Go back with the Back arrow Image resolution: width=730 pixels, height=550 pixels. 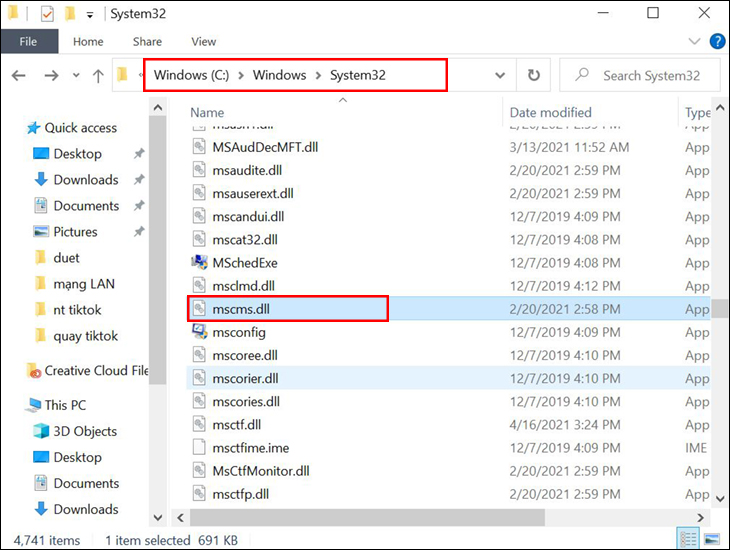click(x=19, y=75)
